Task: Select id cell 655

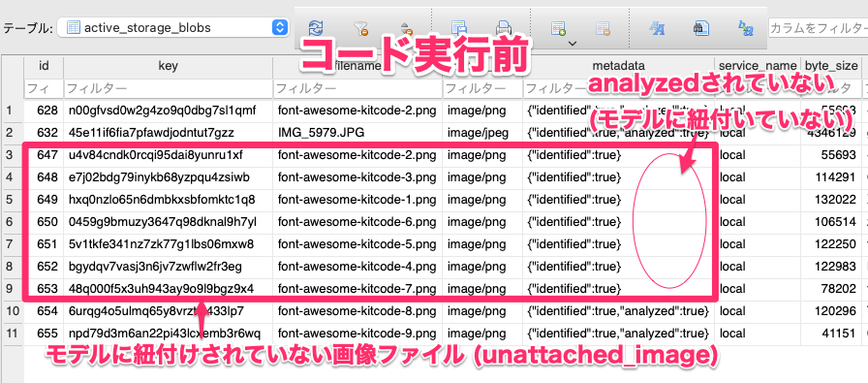Action: coord(44,334)
